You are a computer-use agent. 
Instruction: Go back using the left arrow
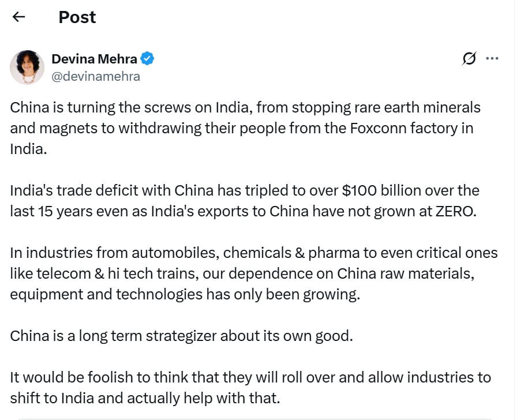tap(18, 17)
